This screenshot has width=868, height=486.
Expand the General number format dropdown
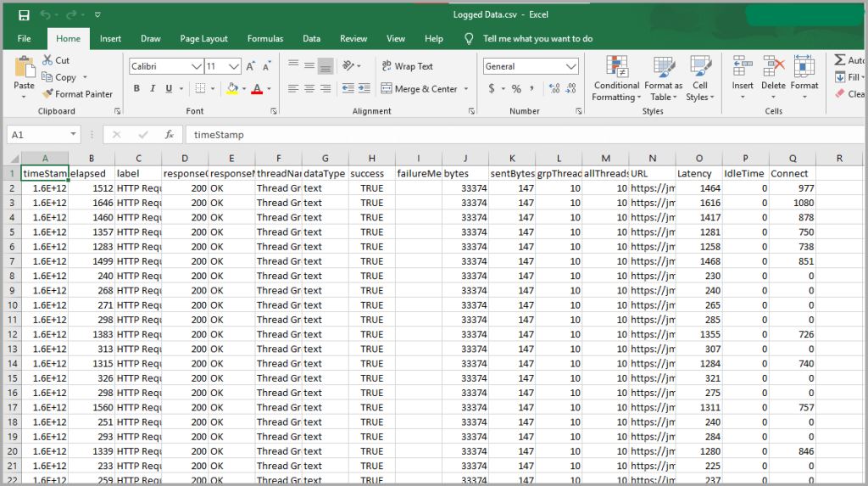[x=571, y=66]
